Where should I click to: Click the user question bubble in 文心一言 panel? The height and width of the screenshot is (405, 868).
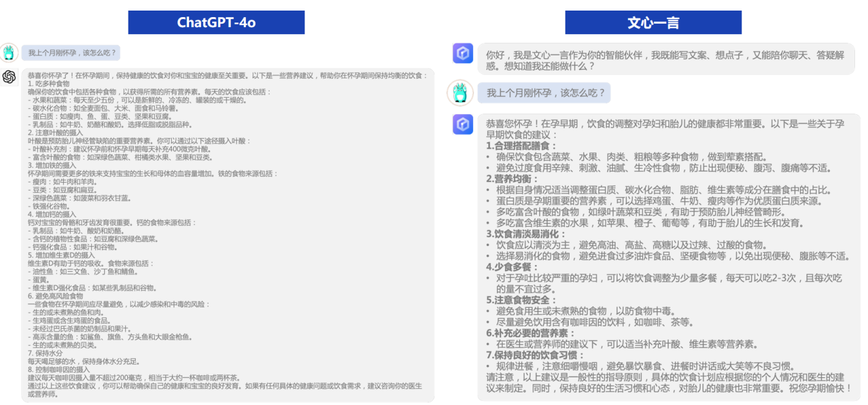click(544, 93)
